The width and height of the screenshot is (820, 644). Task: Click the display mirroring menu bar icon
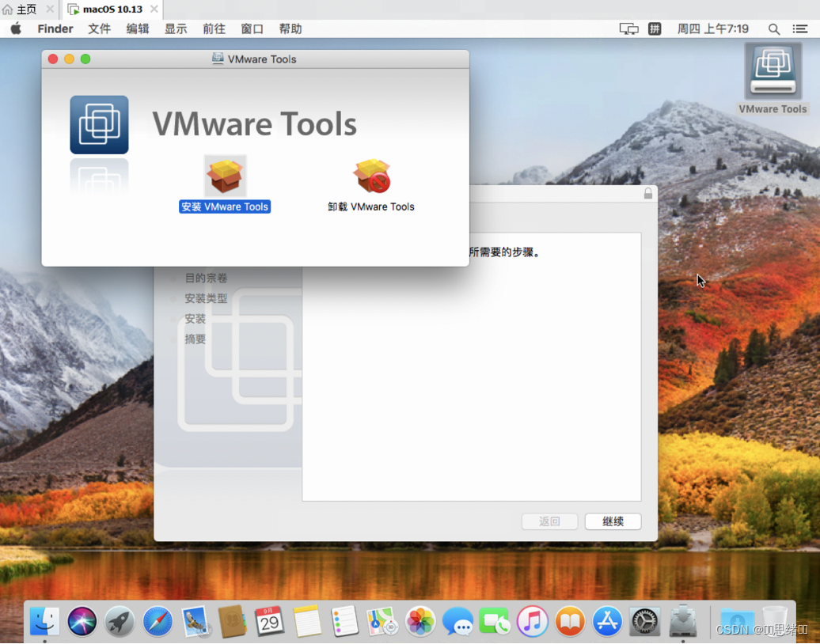pos(628,28)
